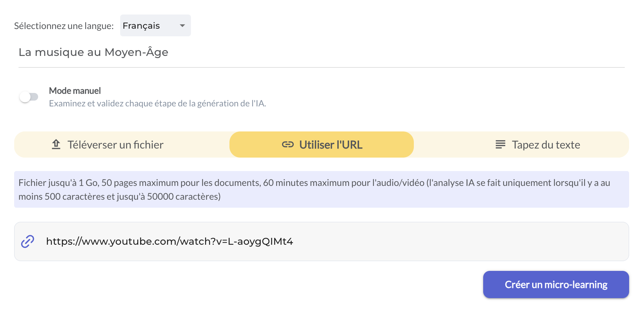
Task: Click the Français text in language selector
Action: click(x=141, y=26)
